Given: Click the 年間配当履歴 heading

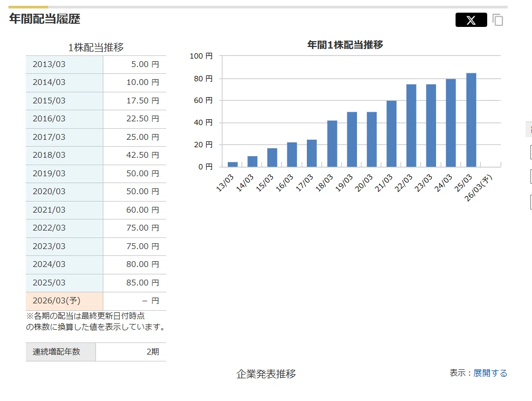Looking at the screenshot, I should [x=44, y=18].
